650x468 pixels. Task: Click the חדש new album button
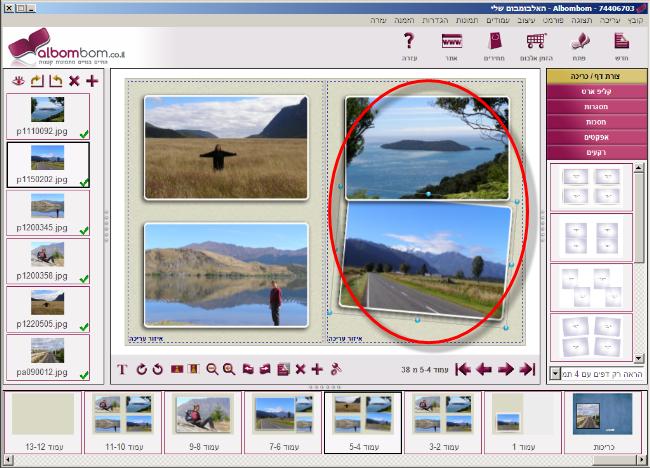(x=621, y=45)
